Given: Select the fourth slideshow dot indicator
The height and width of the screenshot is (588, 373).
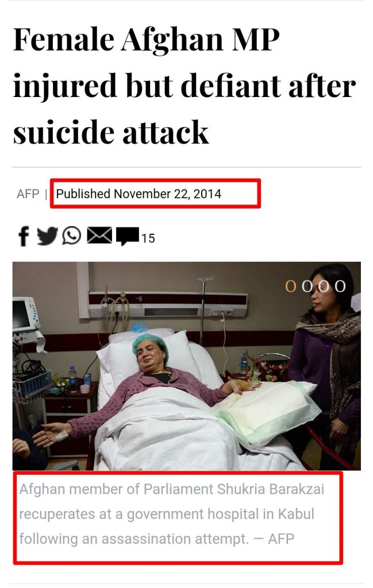Looking at the screenshot, I should point(340,286).
